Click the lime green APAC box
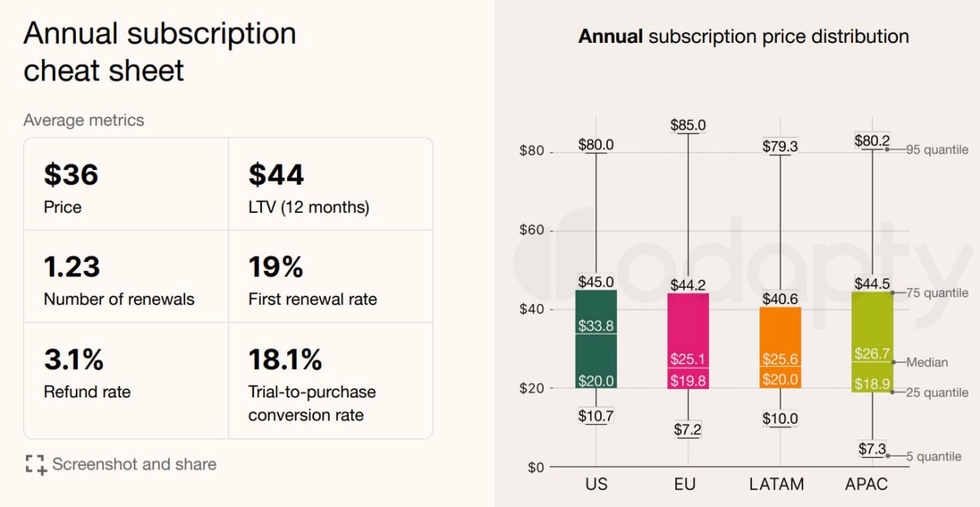The height and width of the screenshot is (507, 980). click(x=872, y=342)
